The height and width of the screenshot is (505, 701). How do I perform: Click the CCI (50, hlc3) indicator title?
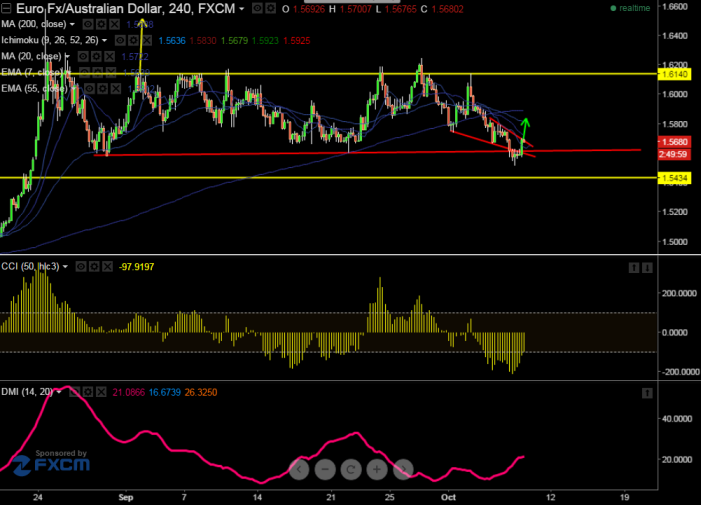[x=30, y=267]
